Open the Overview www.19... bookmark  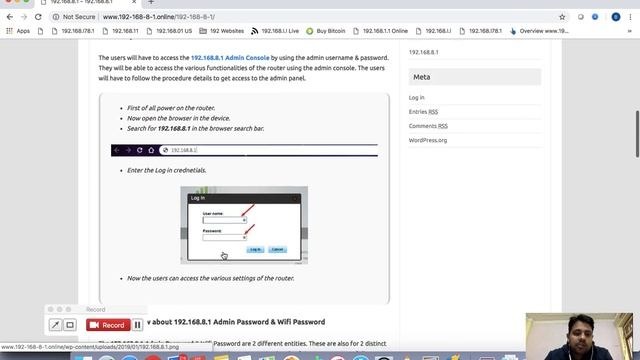(540, 31)
